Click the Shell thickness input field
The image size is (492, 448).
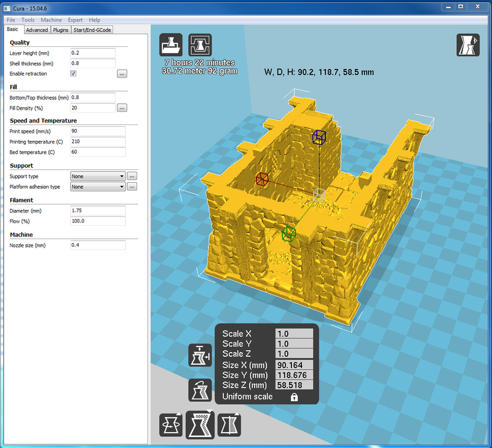(x=93, y=63)
